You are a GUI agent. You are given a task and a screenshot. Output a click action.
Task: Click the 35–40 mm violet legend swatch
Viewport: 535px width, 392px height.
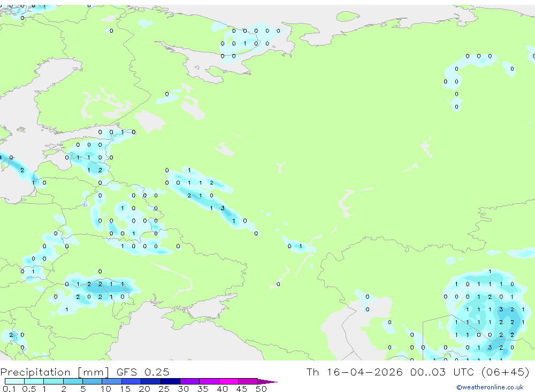tap(209, 381)
